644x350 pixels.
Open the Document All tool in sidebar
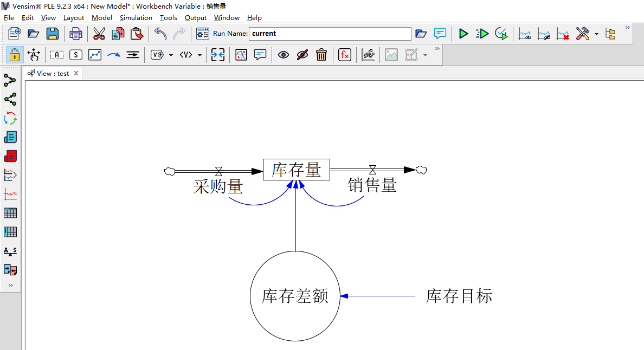point(10,155)
